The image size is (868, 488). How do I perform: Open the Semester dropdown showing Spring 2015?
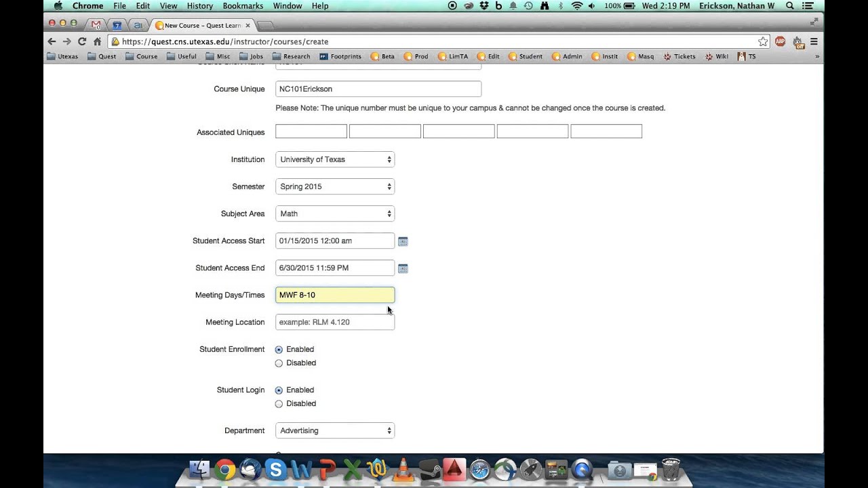(x=335, y=186)
